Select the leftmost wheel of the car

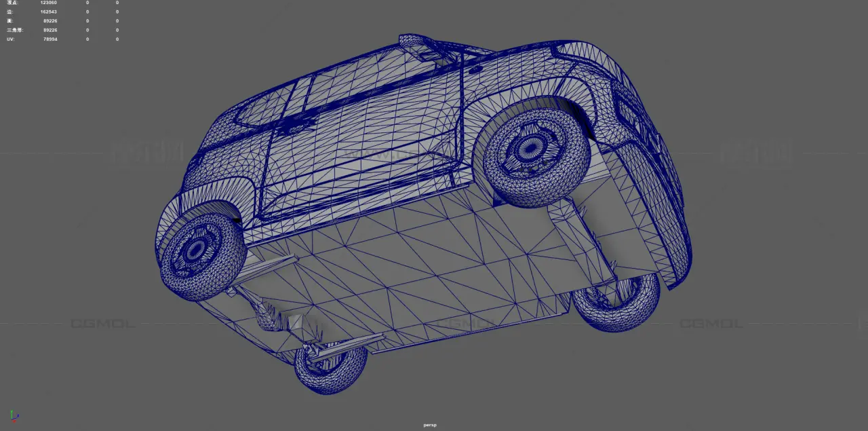click(201, 257)
